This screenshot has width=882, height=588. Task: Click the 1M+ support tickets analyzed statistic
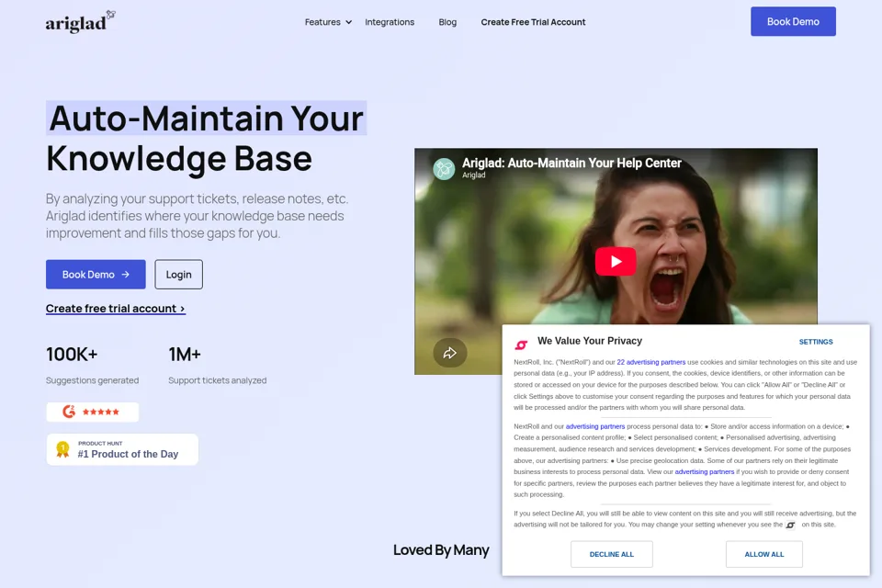(217, 366)
